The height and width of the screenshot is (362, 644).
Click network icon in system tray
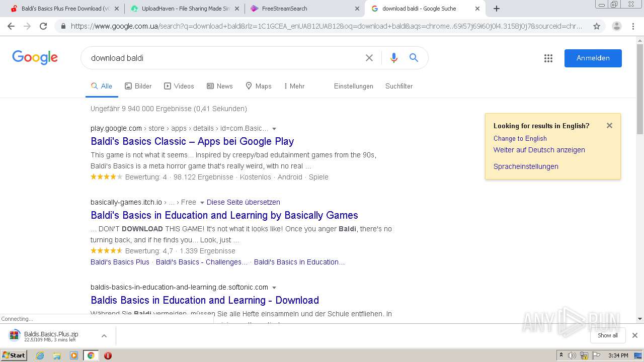584,355
